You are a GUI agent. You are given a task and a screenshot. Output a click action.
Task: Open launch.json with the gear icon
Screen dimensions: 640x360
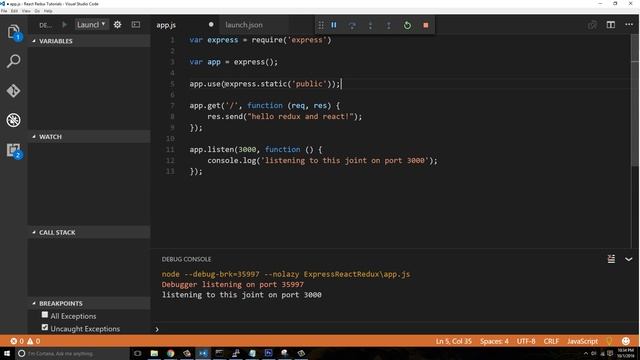(118, 24)
